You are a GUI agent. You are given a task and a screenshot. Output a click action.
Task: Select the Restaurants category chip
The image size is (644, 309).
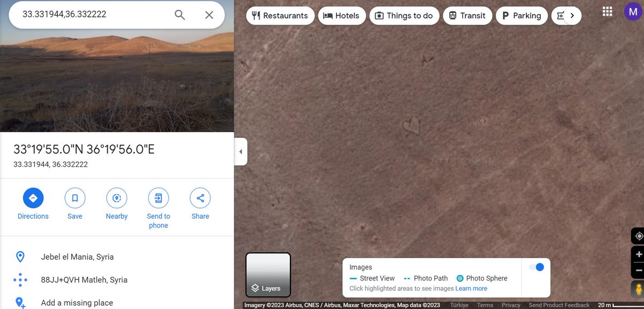click(280, 16)
